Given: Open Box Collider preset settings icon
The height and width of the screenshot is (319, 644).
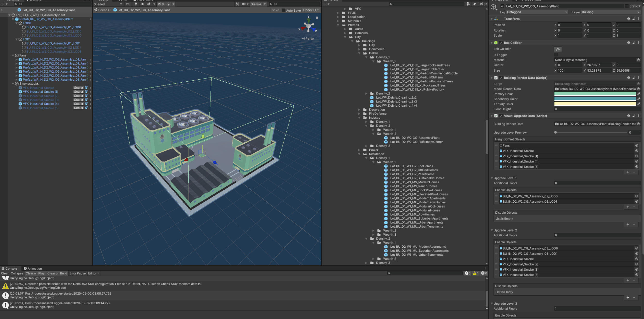Looking at the screenshot, I should 634,43.
